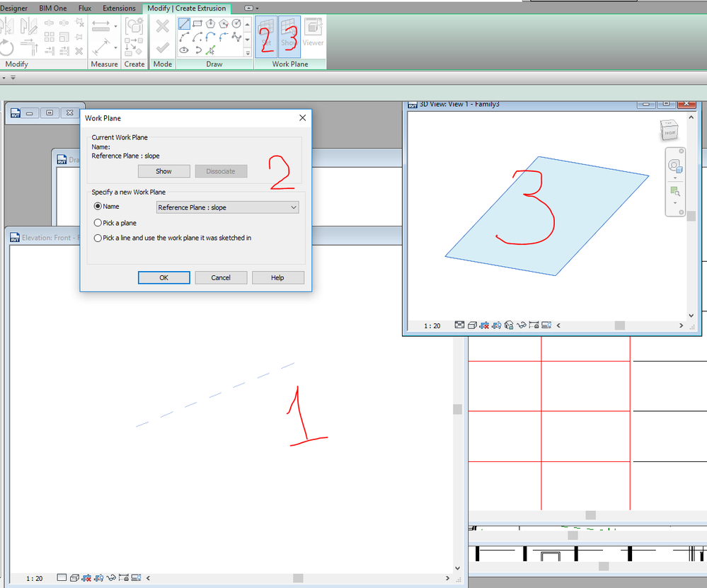Open the BIM One ribbon tab

(53, 8)
